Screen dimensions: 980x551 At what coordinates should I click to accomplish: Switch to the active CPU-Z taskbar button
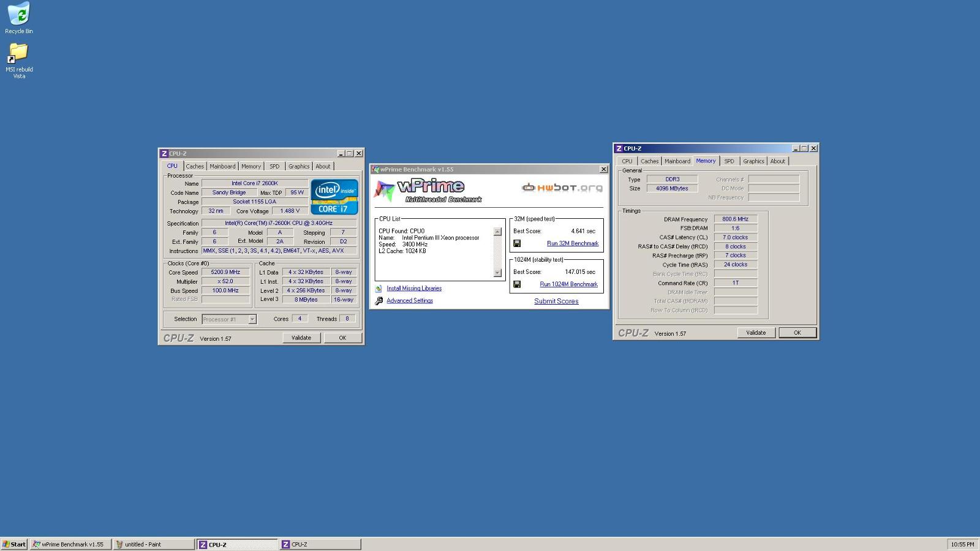[238, 544]
